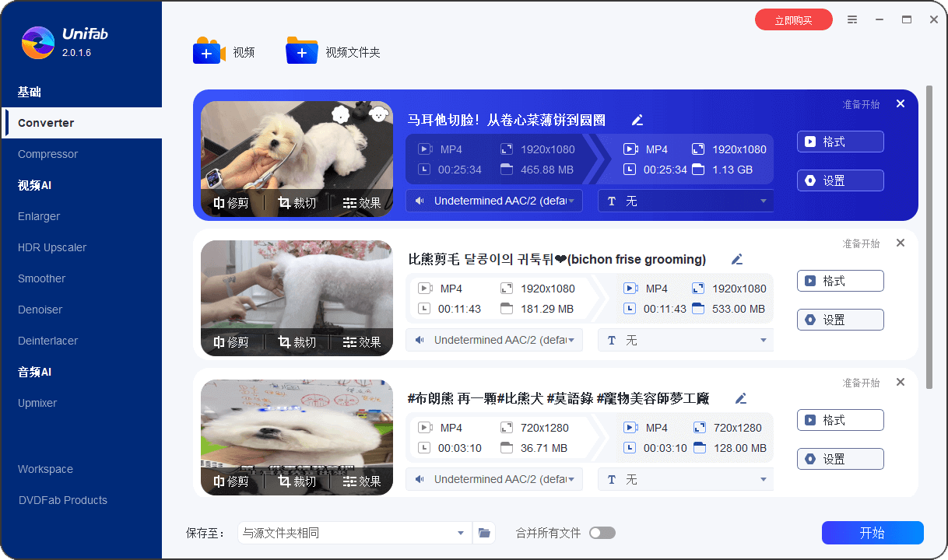Image resolution: width=948 pixels, height=560 pixels.
Task: Open the crop (裁切) tool on the second video
Action: 296,340
